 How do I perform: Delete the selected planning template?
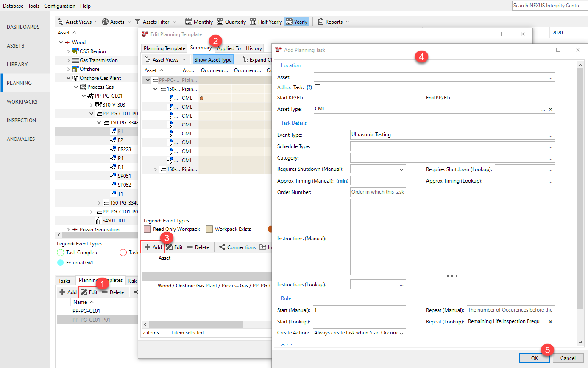[113, 292]
